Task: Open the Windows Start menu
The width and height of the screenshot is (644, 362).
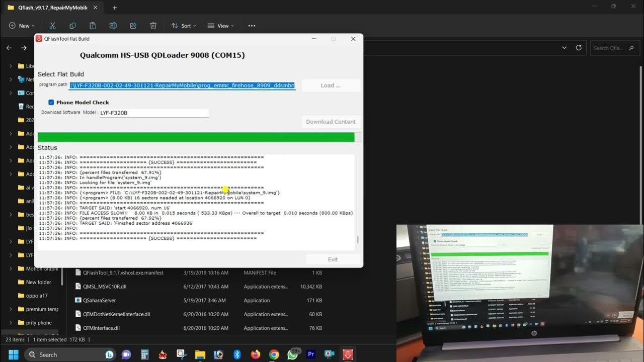Action: click(x=13, y=354)
